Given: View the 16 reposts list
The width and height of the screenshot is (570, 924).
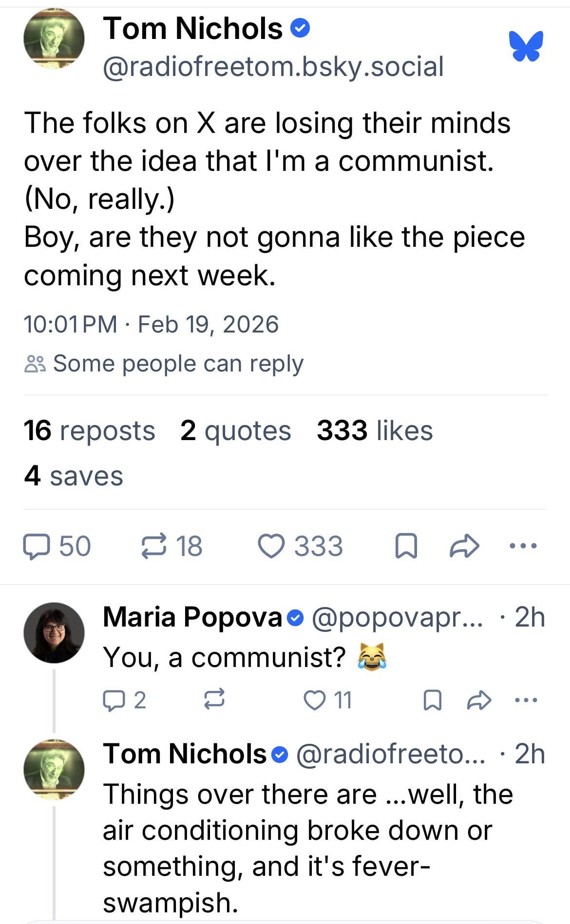Looking at the screenshot, I should 89,431.
